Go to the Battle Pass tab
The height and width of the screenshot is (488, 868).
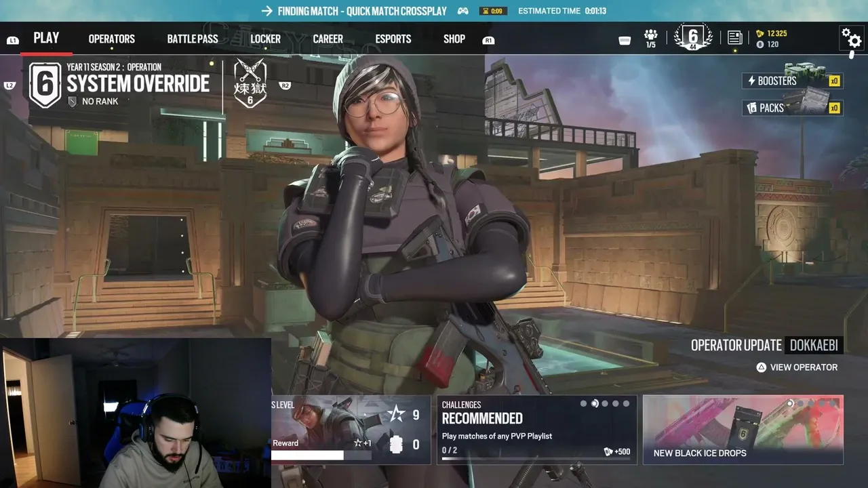(x=193, y=39)
